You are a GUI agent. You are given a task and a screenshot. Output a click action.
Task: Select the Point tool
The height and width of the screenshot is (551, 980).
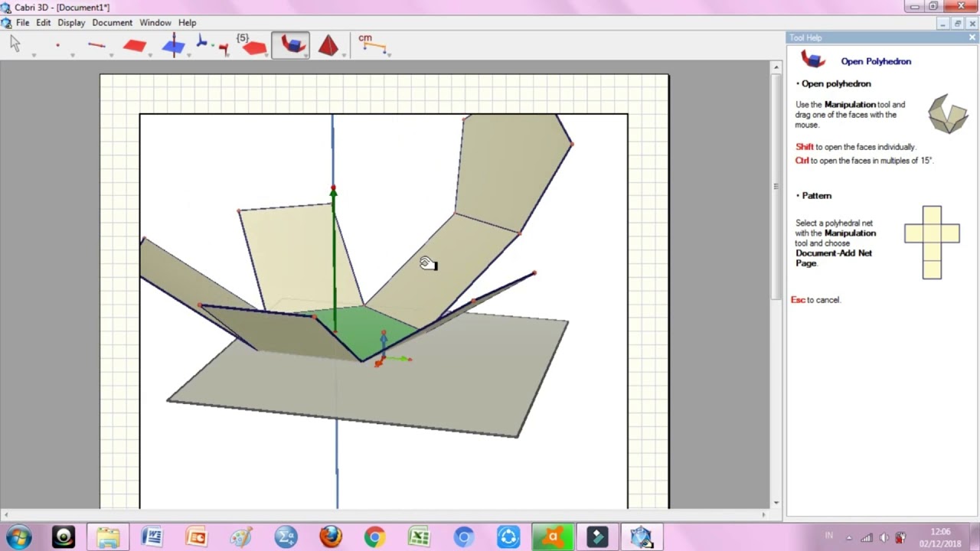pos(57,45)
